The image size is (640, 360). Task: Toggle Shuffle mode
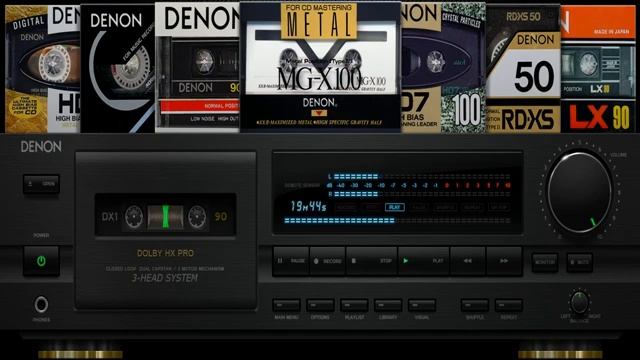pos(475,305)
